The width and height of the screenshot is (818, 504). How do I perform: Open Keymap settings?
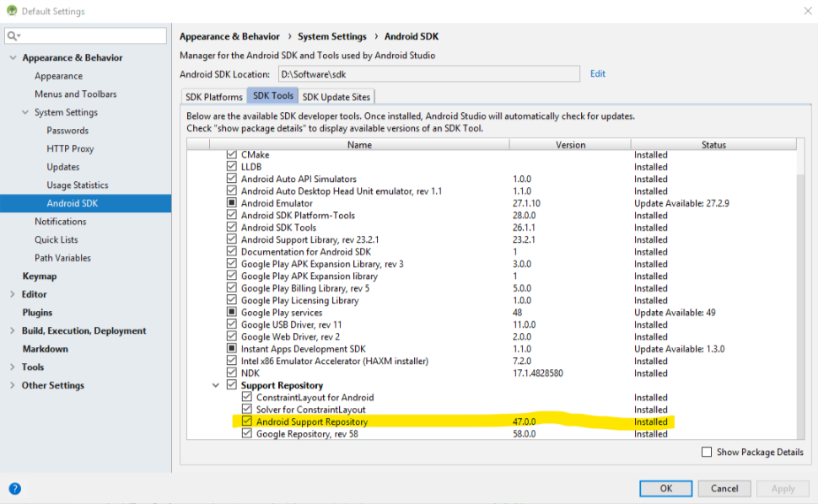tap(39, 276)
